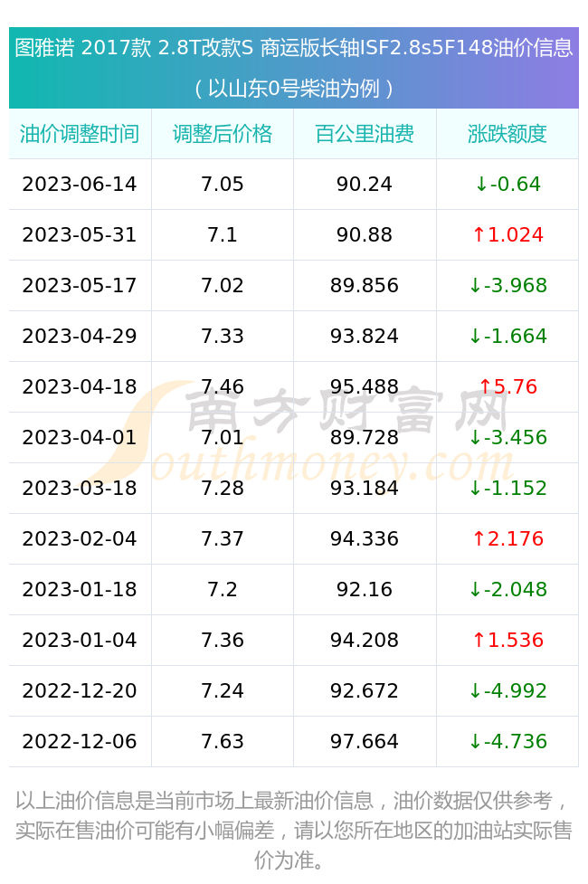588x884 pixels.
Task: Click the 调整后价格 column header
Action: (223, 134)
